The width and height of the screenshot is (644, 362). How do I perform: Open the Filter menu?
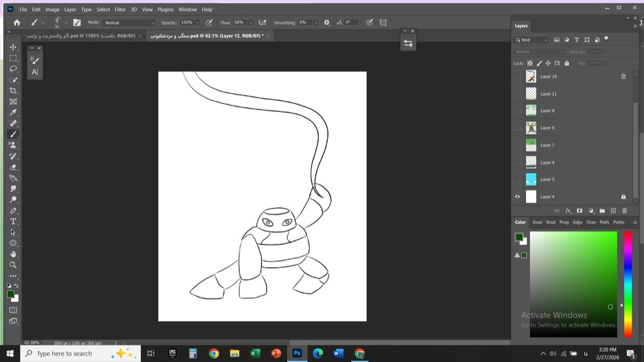120,10
